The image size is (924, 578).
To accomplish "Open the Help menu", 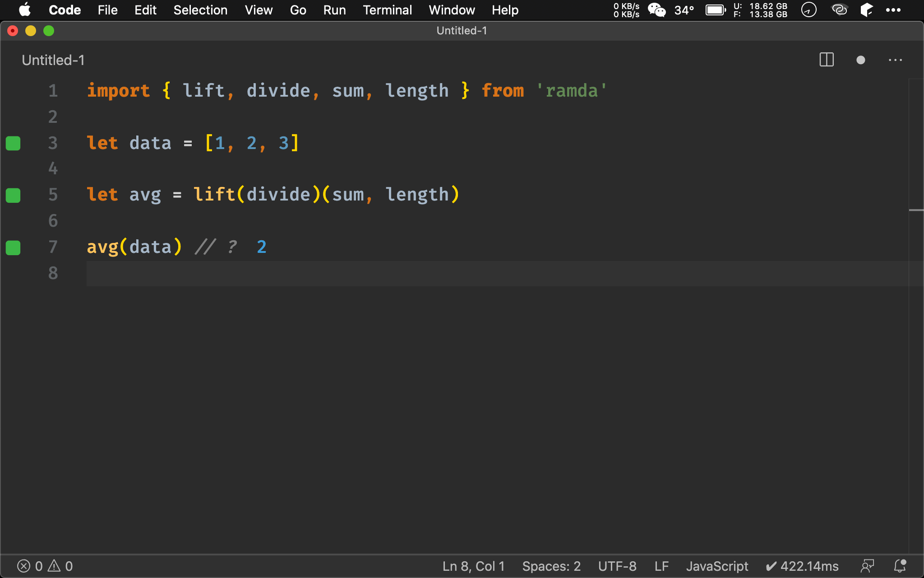I will point(505,10).
